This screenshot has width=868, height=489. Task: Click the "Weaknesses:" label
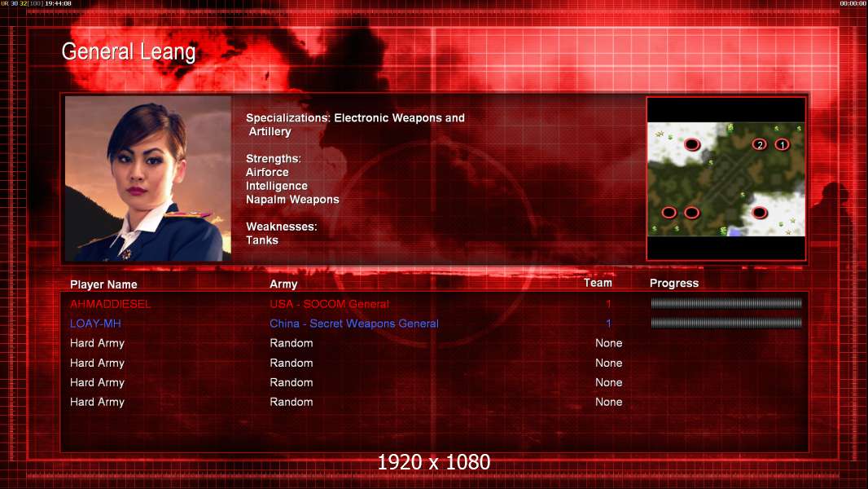(x=281, y=227)
